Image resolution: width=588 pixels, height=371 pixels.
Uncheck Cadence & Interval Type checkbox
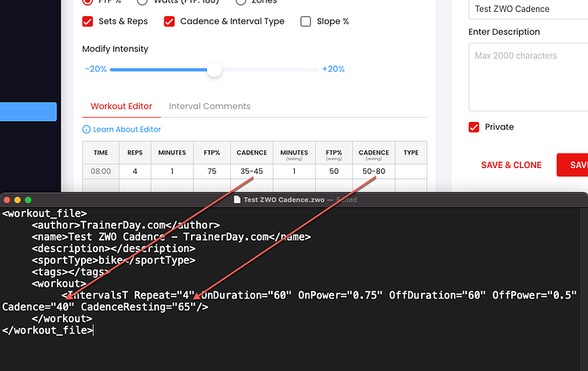(x=169, y=21)
